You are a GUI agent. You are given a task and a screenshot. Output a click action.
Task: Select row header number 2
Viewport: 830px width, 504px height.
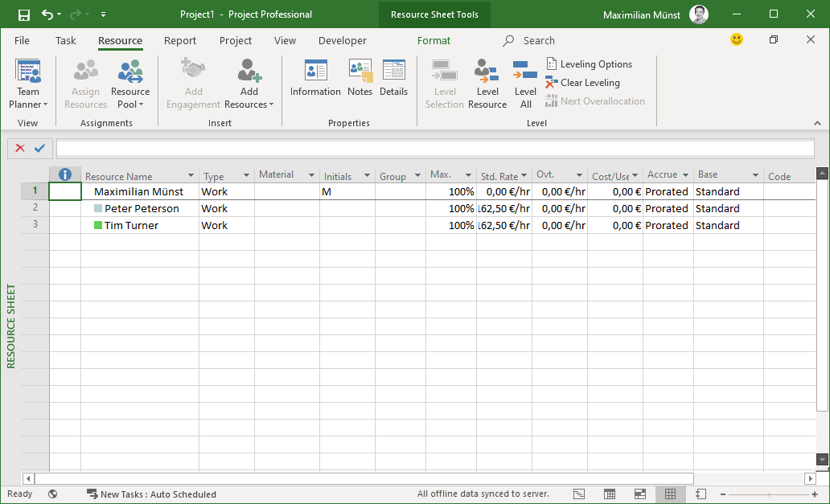[x=35, y=207]
